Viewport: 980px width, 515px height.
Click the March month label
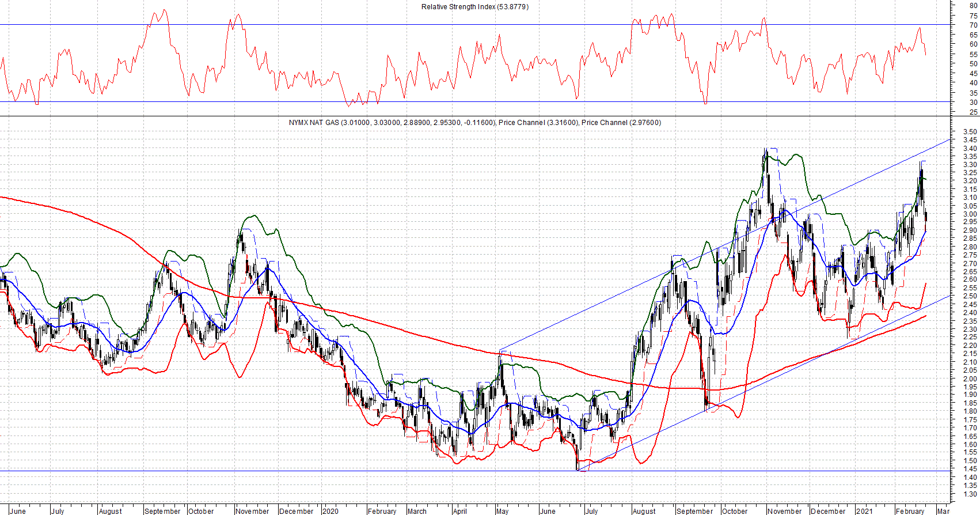pyautogui.click(x=417, y=511)
